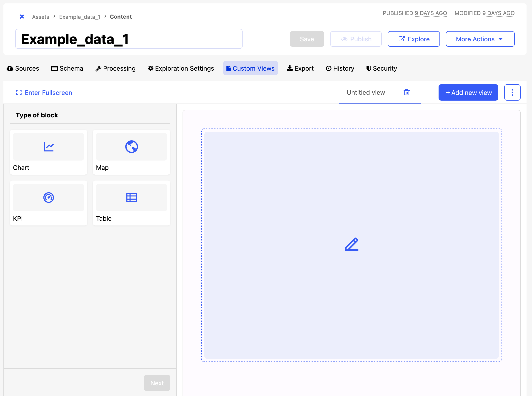The image size is (532, 396).
Task: Click the Assets breadcrumb link
Action: (40, 17)
